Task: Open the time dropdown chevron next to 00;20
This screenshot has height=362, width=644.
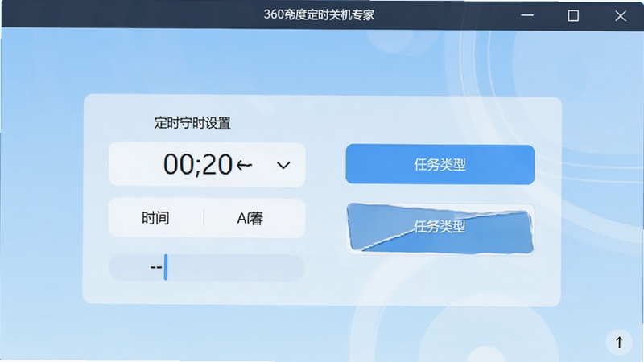Action: (x=283, y=166)
